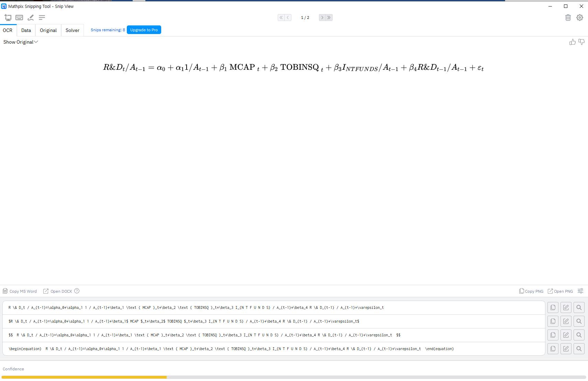Jump to last snip with double-right arrow
Screen dimensions: 588x381
tap(329, 18)
